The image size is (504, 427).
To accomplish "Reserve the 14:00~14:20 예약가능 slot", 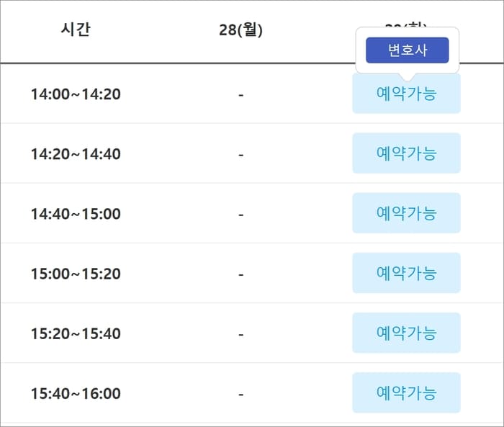I will pos(406,93).
